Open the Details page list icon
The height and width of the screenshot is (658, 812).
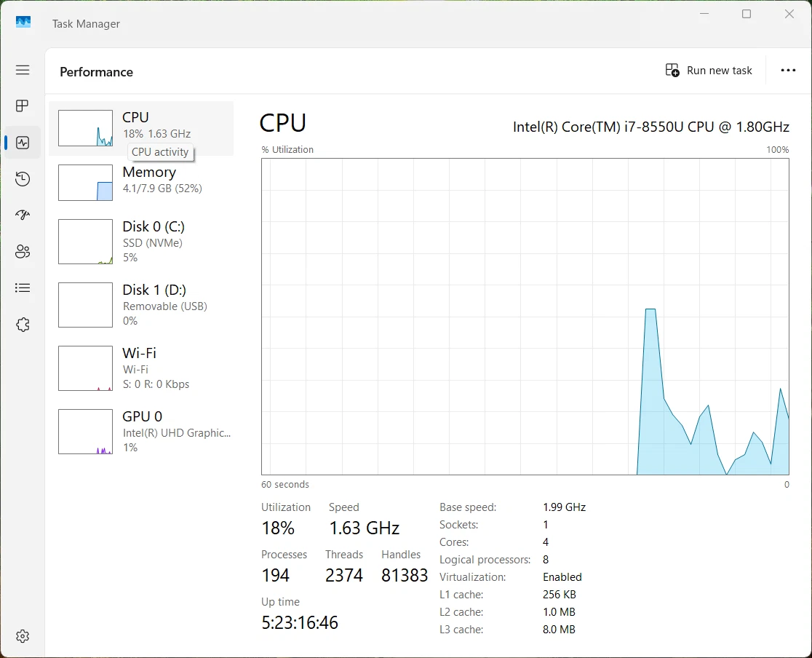click(x=23, y=288)
